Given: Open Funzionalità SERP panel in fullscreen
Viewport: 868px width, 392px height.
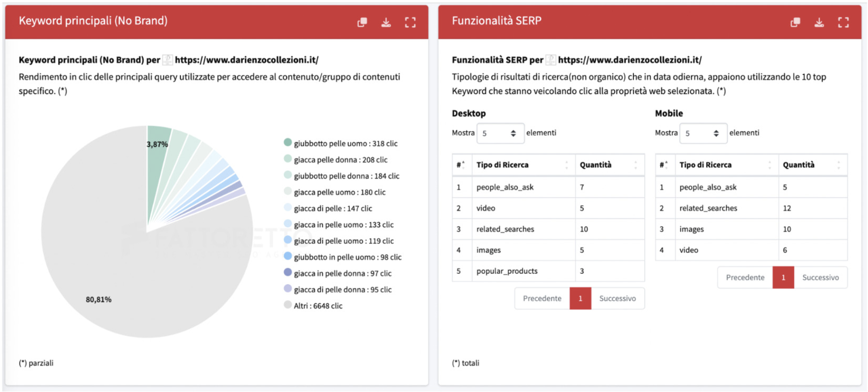Looking at the screenshot, I should click(843, 22).
